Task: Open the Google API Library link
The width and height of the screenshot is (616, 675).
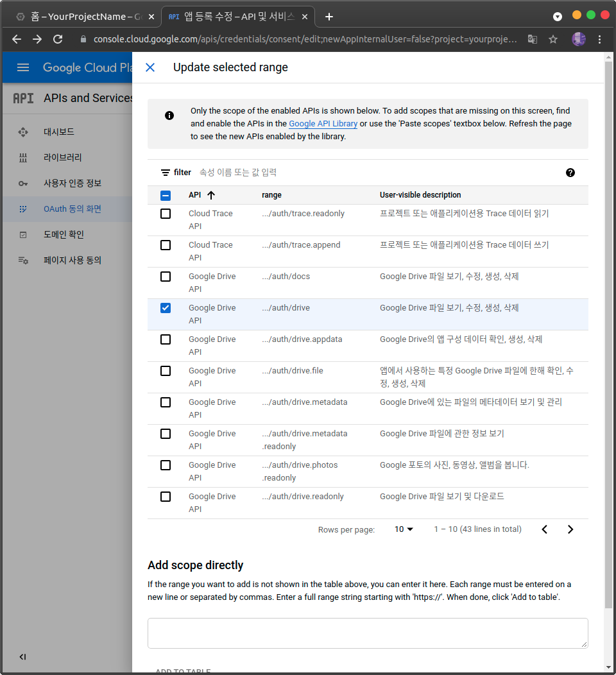Action: (323, 124)
